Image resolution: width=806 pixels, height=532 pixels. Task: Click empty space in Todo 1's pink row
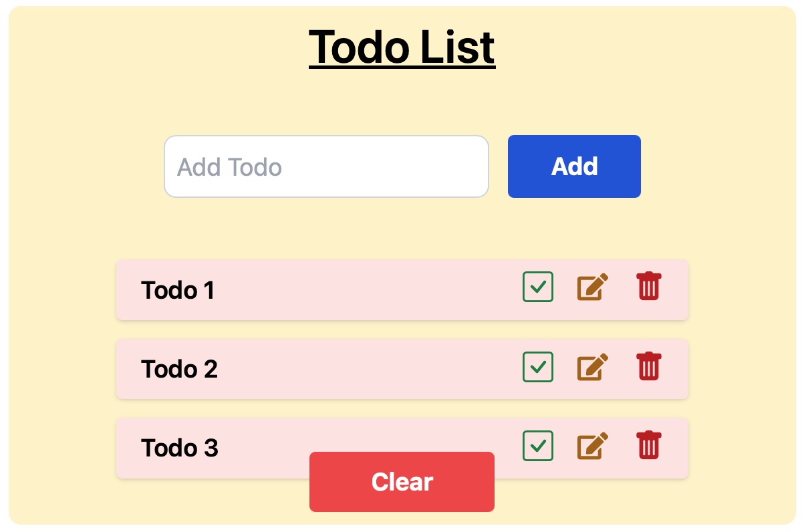(x=368, y=290)
